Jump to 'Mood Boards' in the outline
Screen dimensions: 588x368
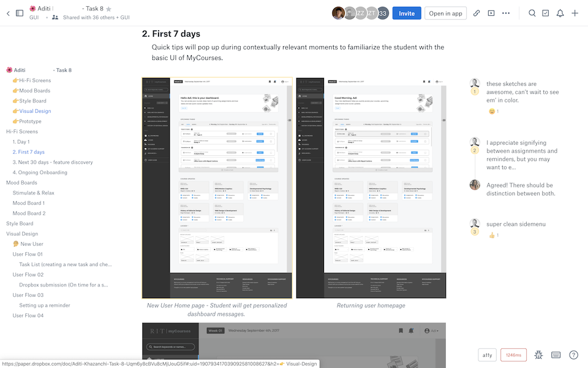pos(21,183)
